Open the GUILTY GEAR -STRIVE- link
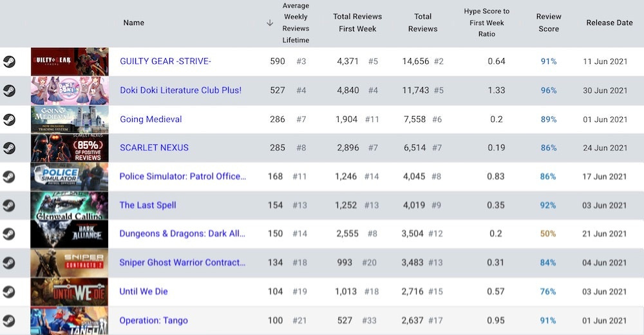Image resolution: width=644 pixels, height=335 pixels. pos(166,61)
